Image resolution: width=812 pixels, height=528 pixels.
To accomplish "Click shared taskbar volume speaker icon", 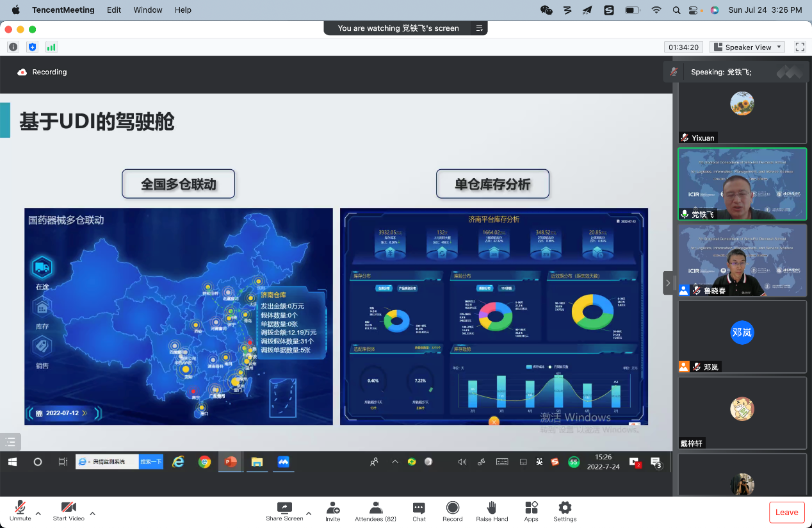I will tap(462, 461).
